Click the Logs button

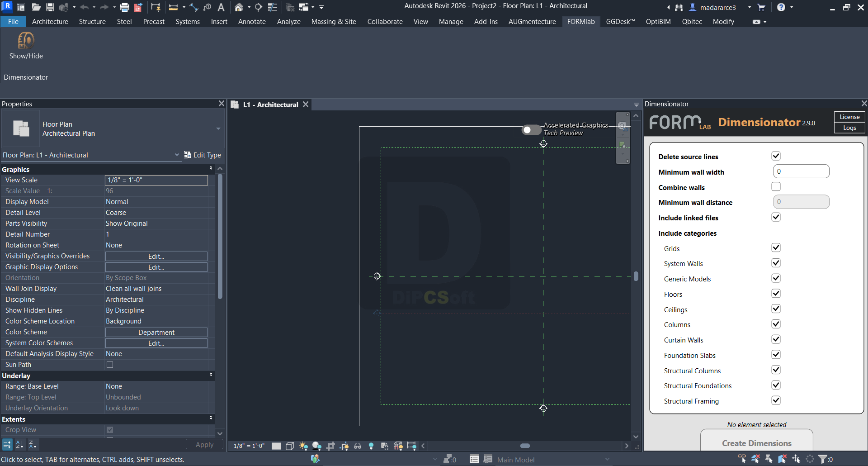[849, 128]
